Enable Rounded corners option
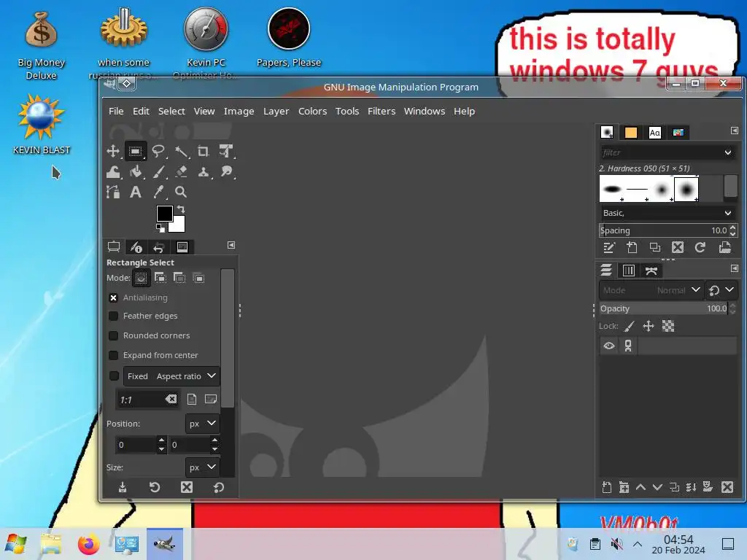 tap(113, 335)
